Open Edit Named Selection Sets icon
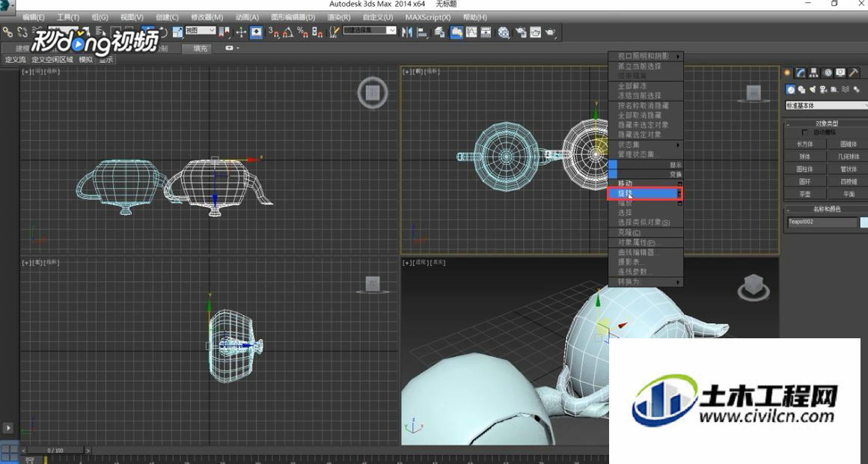 [x=334, y=32]
